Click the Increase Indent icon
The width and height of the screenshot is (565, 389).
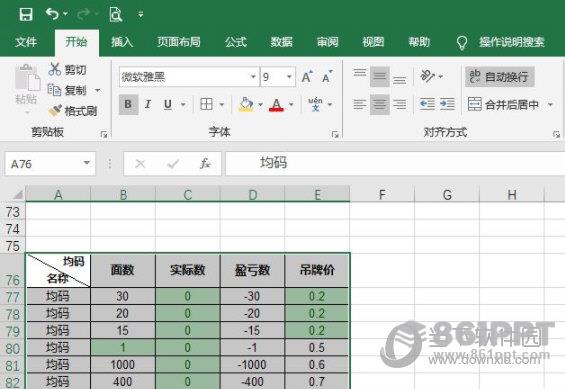click(x=447, y=104)
